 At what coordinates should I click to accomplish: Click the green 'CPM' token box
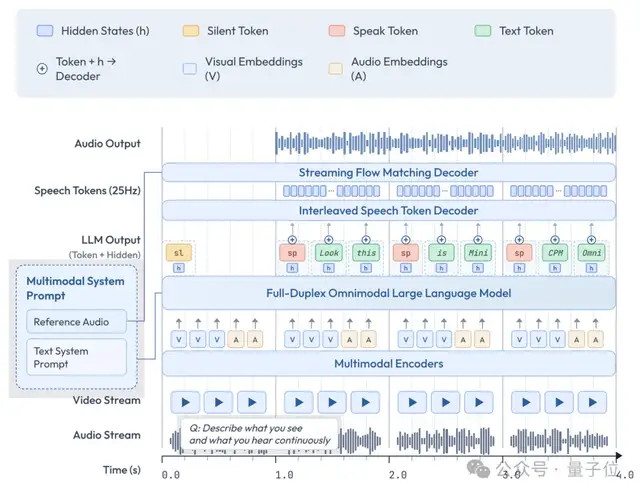click(555, 254)
